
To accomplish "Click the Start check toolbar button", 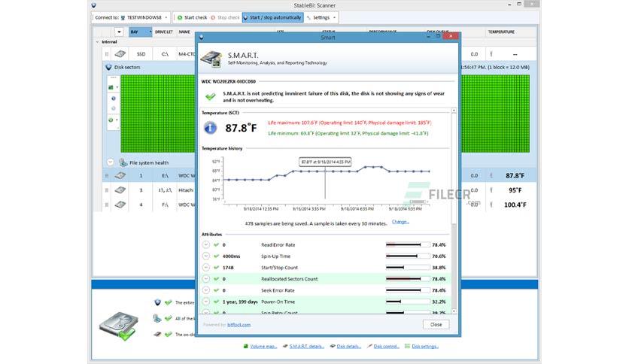I will tap(192, 17).
